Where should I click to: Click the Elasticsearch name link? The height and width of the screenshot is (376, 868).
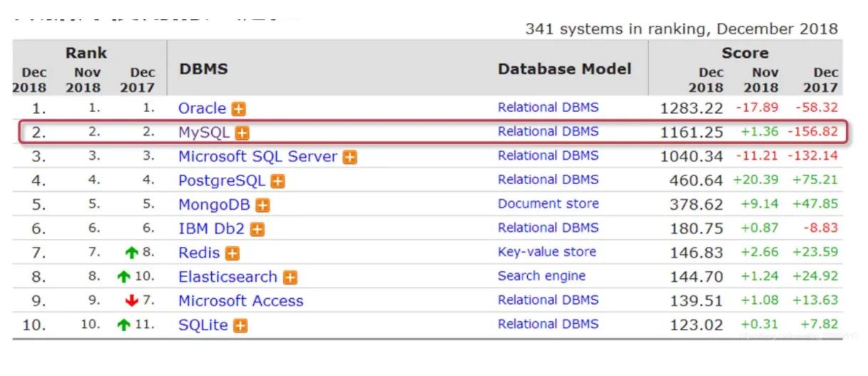[228, 277]
